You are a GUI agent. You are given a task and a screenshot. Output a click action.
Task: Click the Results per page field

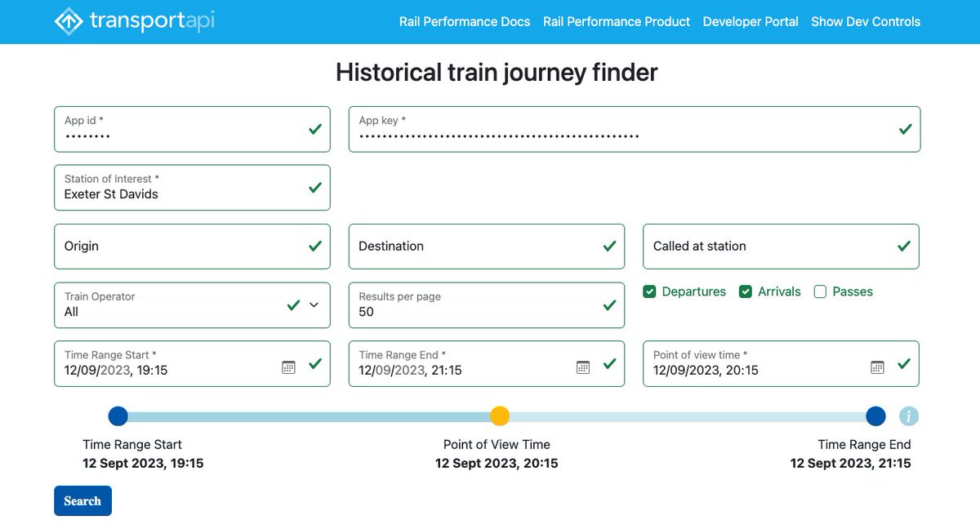487,305
